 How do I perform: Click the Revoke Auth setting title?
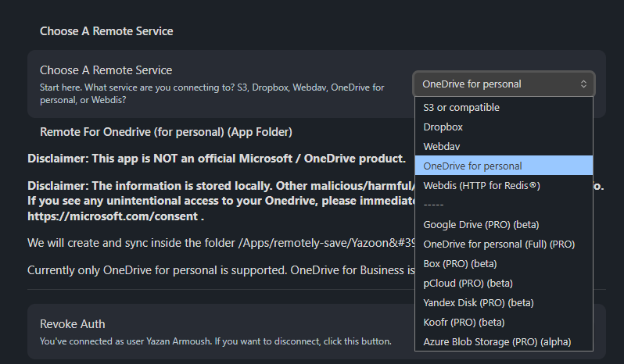73,324
